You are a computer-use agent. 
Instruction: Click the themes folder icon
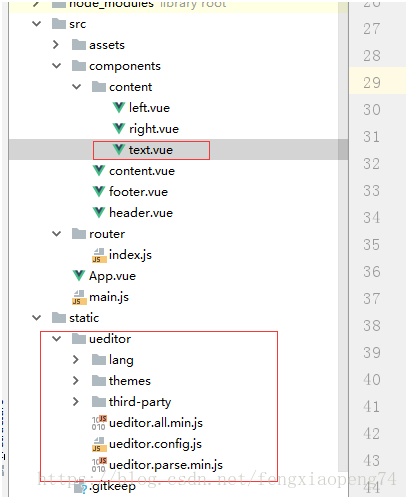click(x=99, y=381)
